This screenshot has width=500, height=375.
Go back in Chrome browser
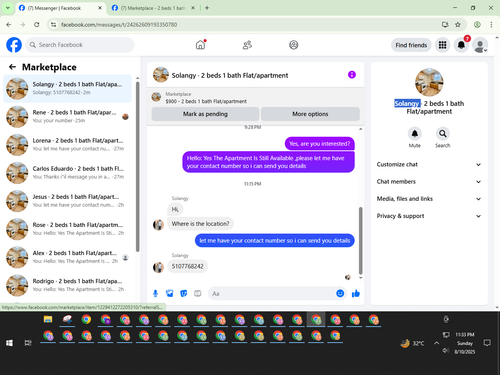(9, 24)
